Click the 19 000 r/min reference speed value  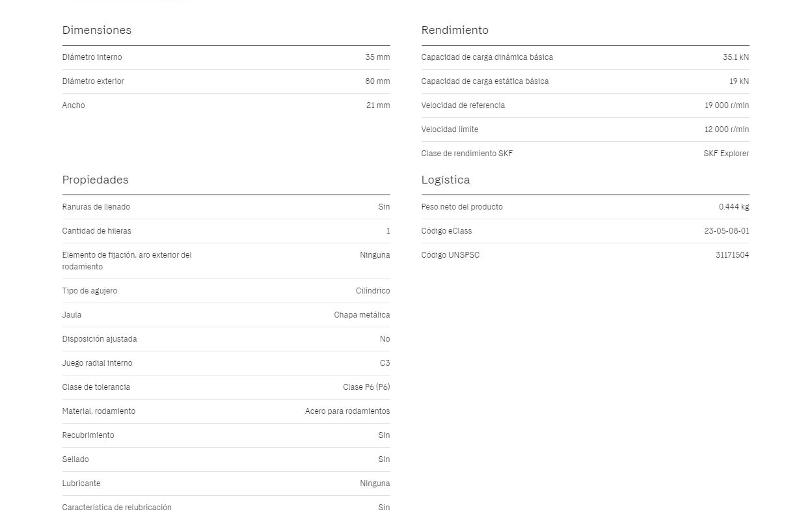click(x=726, y=105)
